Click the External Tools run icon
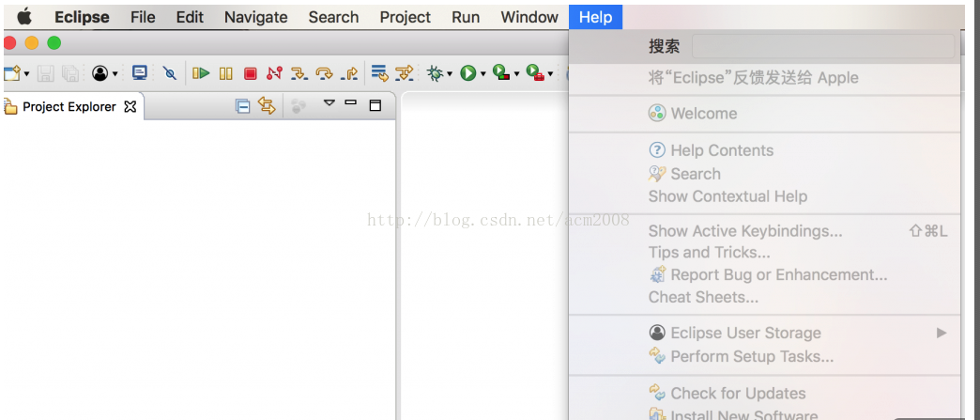980x420 pixels. (x=535, y=73)
